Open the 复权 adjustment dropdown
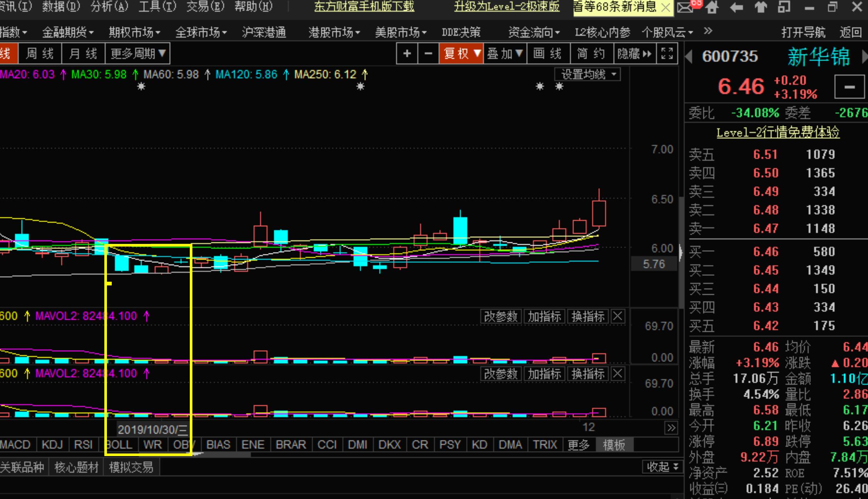This screenshot has height=499, width=868. pyautogui.click(x=461, y=54)
